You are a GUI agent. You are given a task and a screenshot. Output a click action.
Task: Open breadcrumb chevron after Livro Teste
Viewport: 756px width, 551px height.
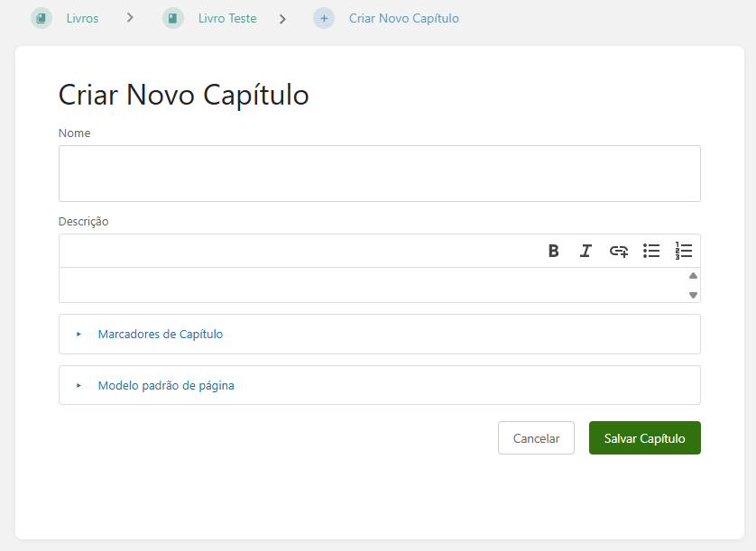(x=282, y=19)
